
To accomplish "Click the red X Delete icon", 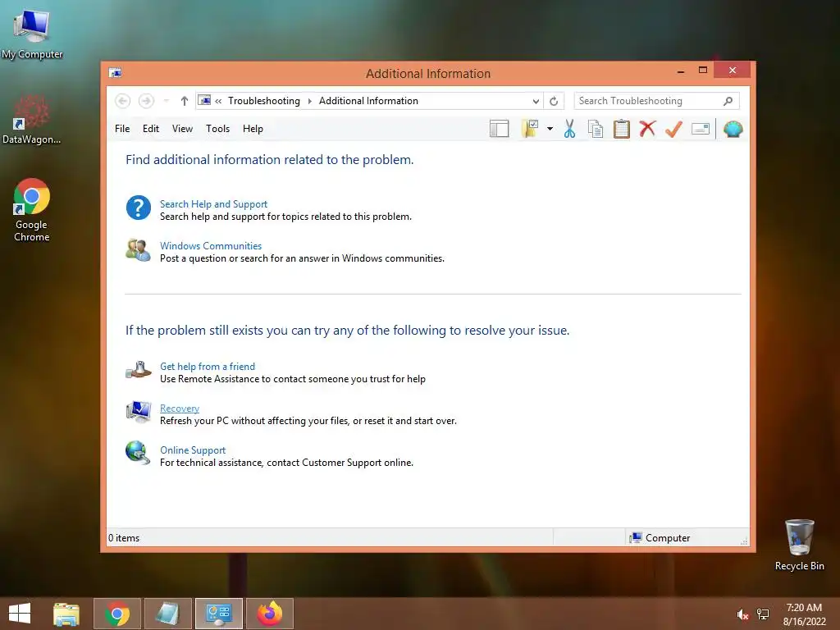I will point(647,129).
